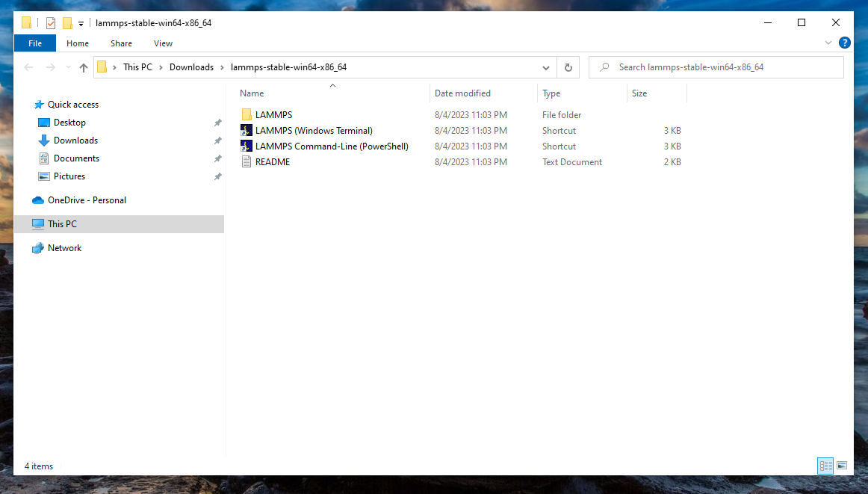This screenshot has height=494, width=868.
Task: Expand the chevron after Downloads breadcrumb
Action: click(222, 67)
